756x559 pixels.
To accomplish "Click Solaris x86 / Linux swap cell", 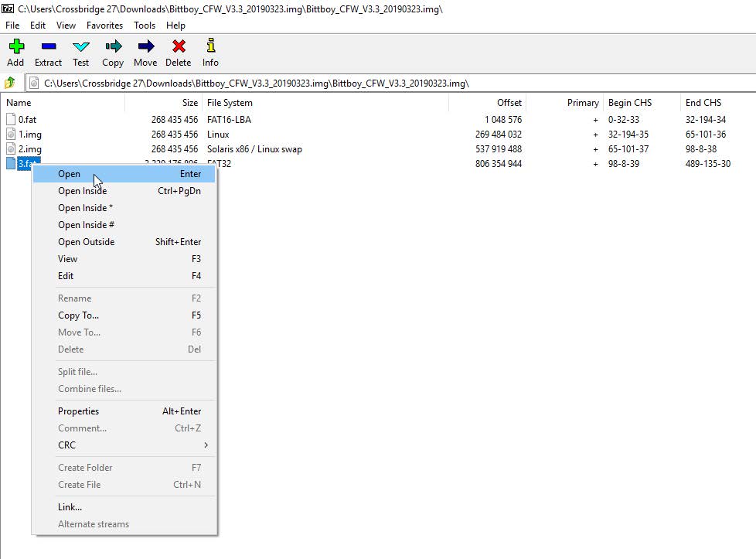I will pos(254,149).
